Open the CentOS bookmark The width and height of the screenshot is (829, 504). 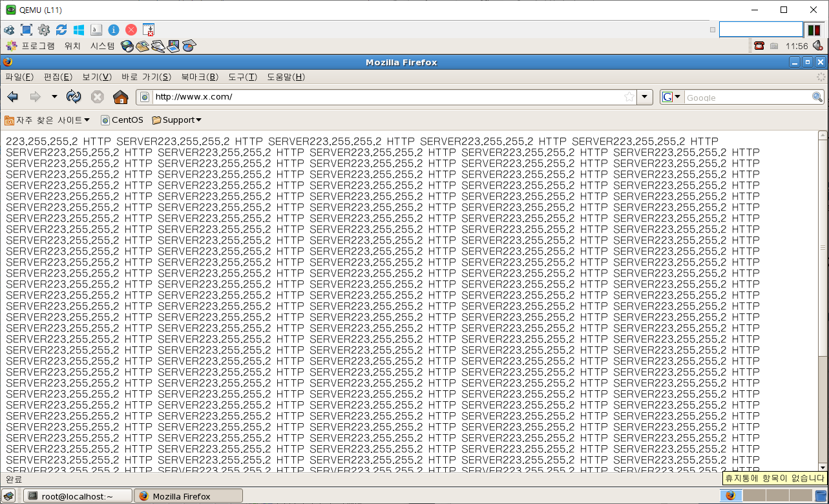[121, 120]
